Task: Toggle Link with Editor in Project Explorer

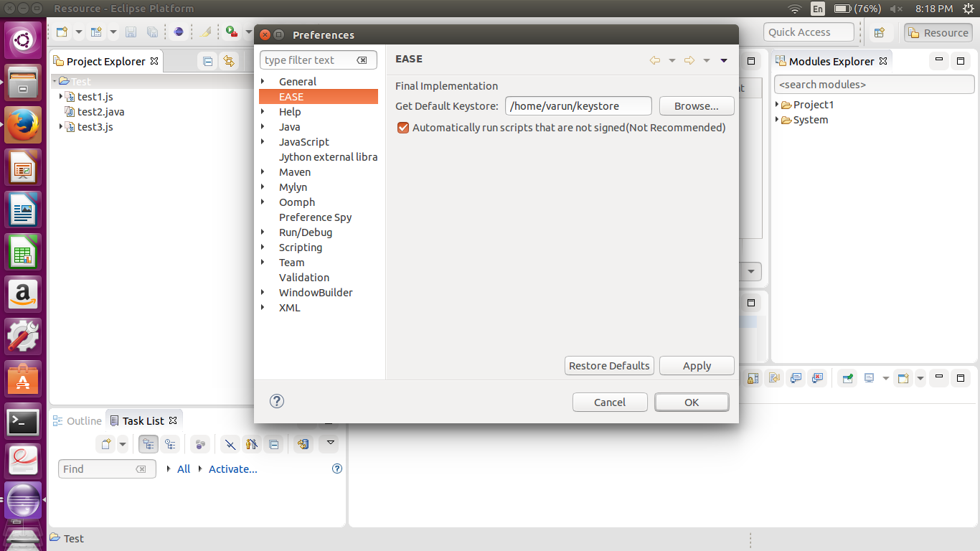Action: coord(229,62)
